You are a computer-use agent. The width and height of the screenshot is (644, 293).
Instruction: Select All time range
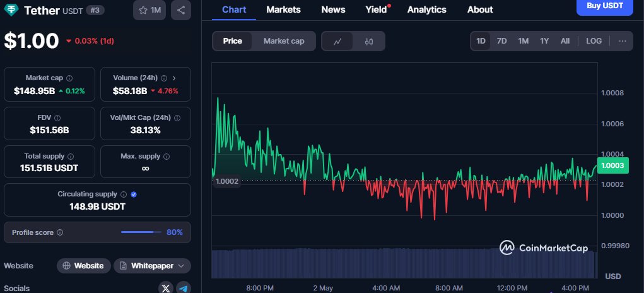click(565, 41)
